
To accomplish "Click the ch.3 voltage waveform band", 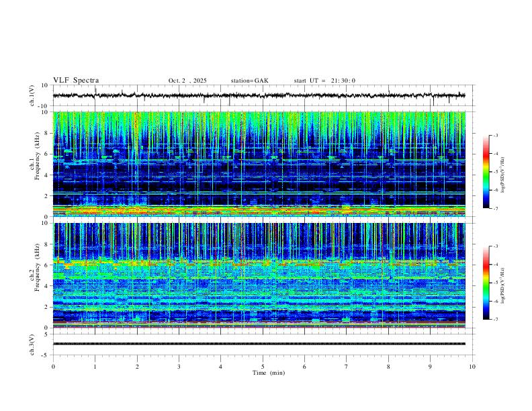I will [259, 344].
